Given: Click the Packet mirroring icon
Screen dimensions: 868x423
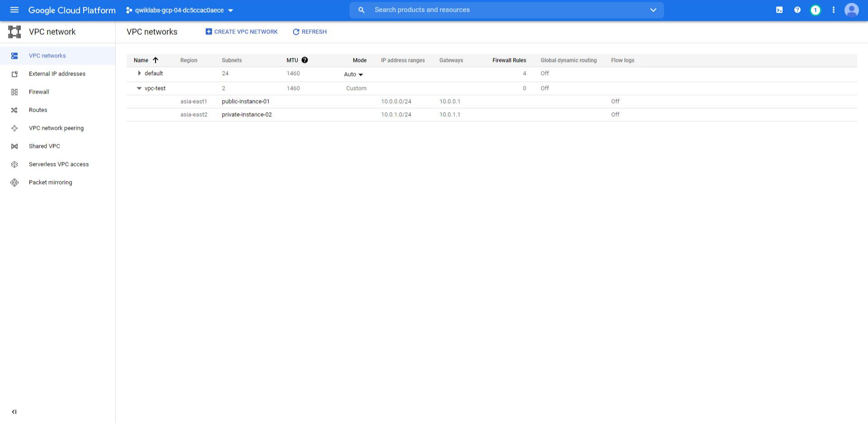Looking at the screenshot, I should coord(14,182).
